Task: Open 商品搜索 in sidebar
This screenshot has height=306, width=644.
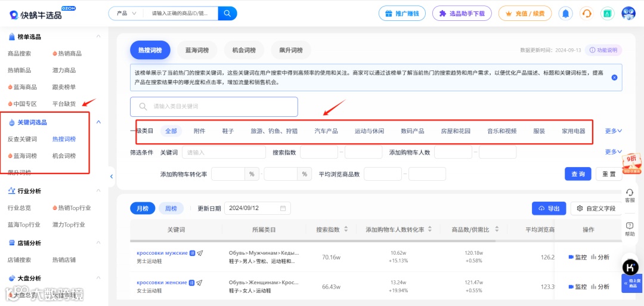Action: point(19,54)
